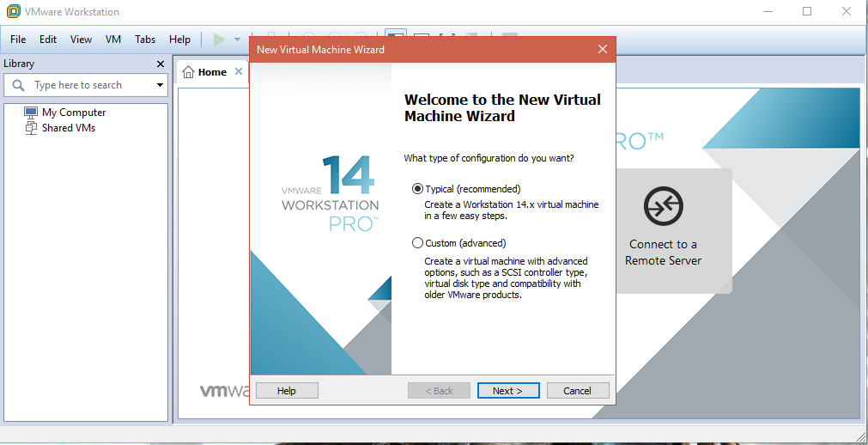Click the Connect to a Remote Server tile
The height and width of the screenshot is (445, 868).
tap(673, 230)
